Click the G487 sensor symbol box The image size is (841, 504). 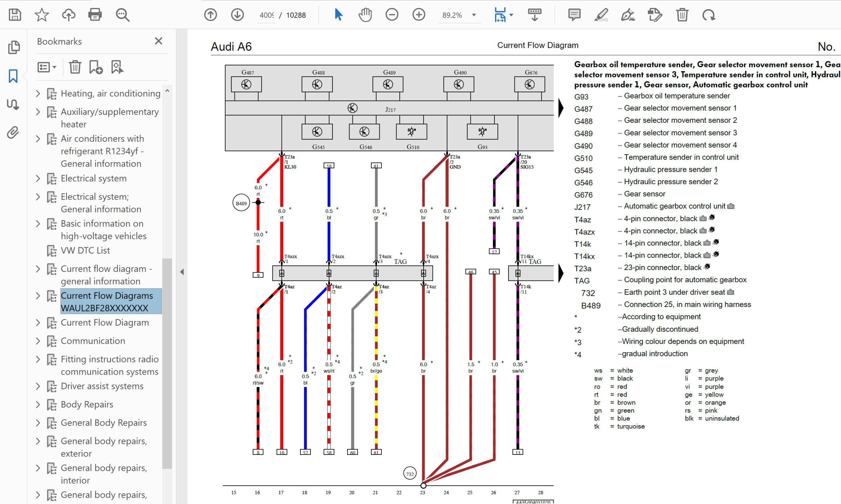coord(246,84)
